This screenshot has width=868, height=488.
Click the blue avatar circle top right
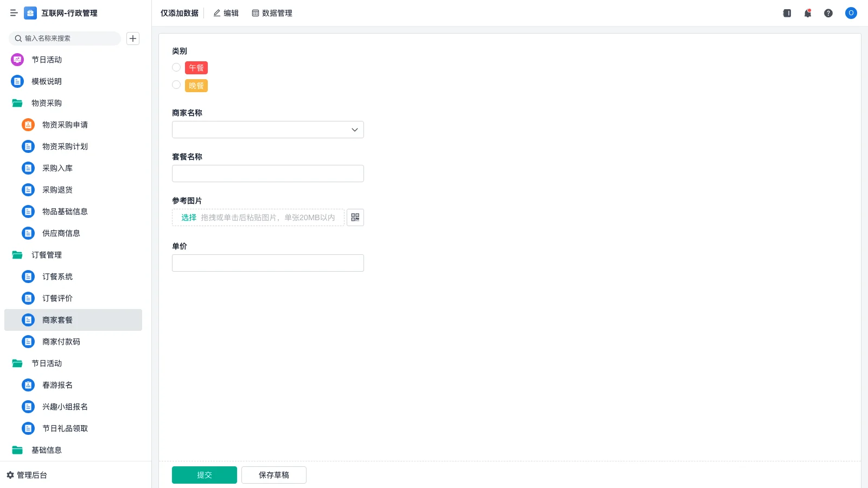click(851, 13)
